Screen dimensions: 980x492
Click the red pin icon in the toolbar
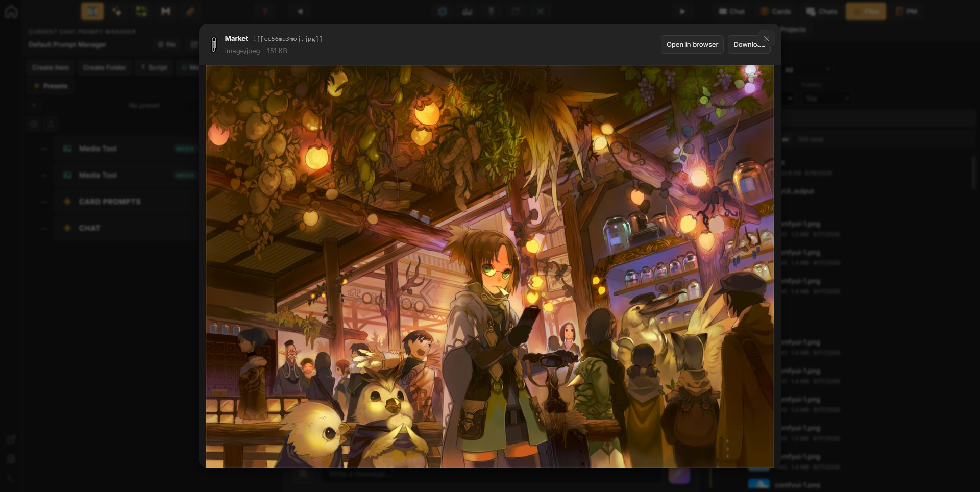[265, 11]
